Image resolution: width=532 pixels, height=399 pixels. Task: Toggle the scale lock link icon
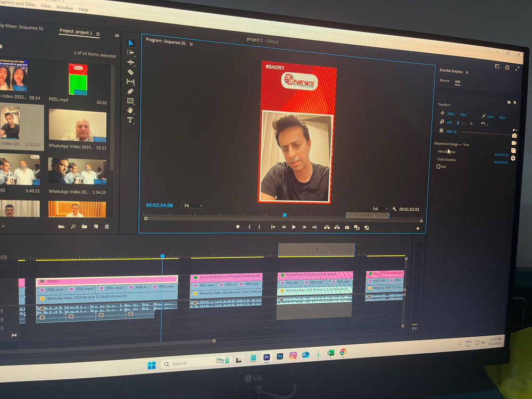coord(458,122)
